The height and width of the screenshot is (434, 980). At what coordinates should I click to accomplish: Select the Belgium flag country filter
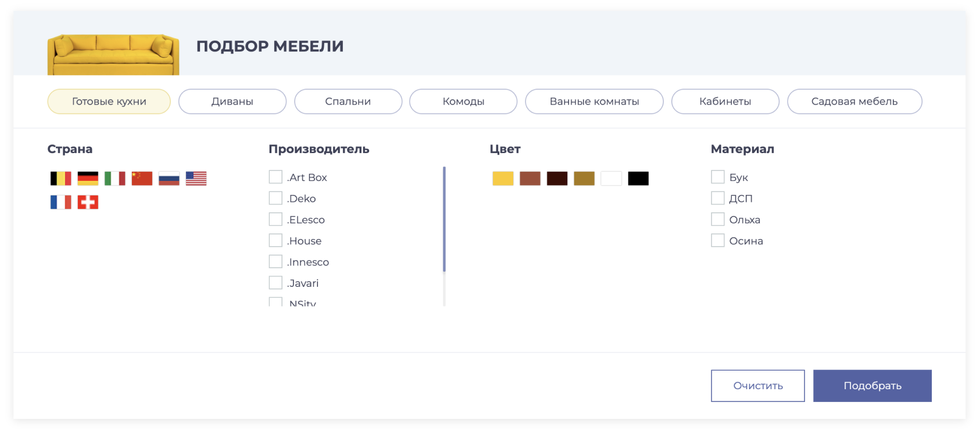point(60,179)
